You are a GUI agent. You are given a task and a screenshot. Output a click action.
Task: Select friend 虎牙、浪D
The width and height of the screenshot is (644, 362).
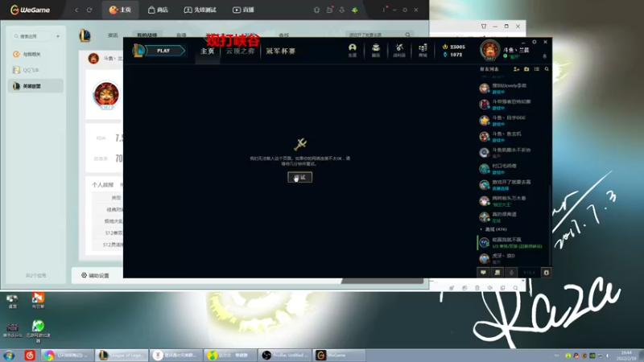click(x=514, y=258)
